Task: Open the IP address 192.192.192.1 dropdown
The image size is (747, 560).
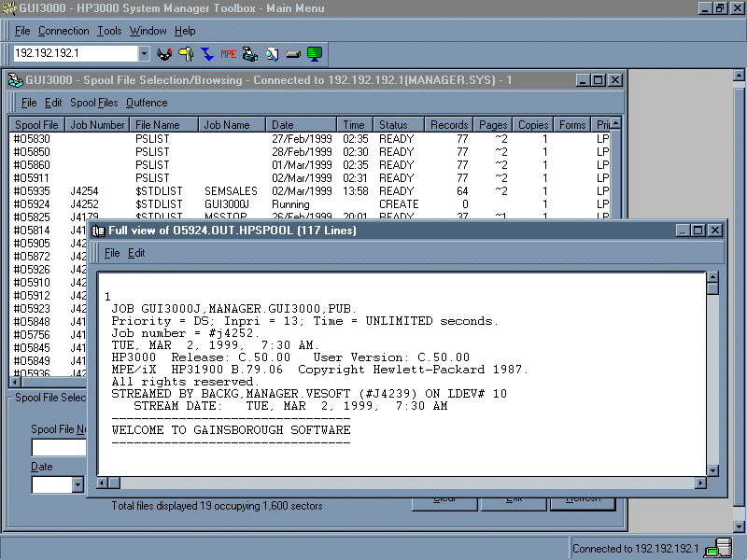Action: click(144, 54)
